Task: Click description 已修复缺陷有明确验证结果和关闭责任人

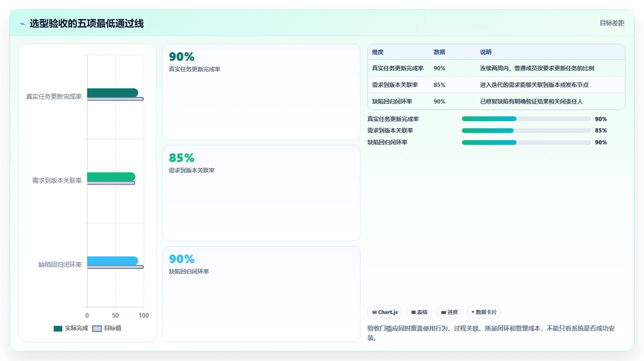Action: [531, 102]
